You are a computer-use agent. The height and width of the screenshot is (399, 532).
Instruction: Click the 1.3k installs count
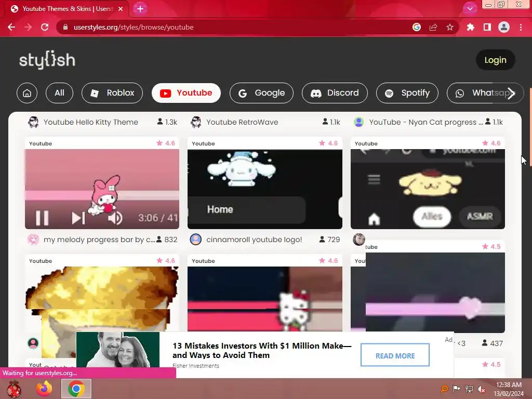(x=167, y=122)
